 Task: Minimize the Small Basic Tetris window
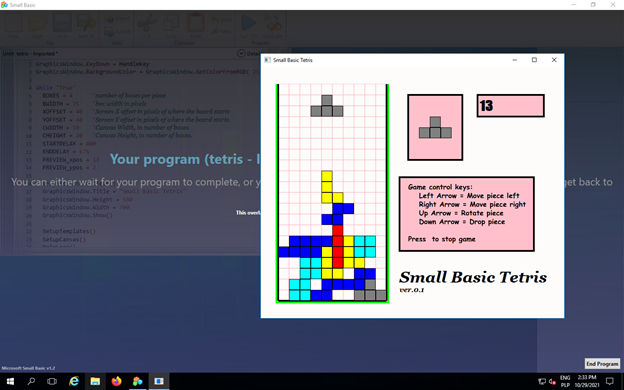point(515,60)
